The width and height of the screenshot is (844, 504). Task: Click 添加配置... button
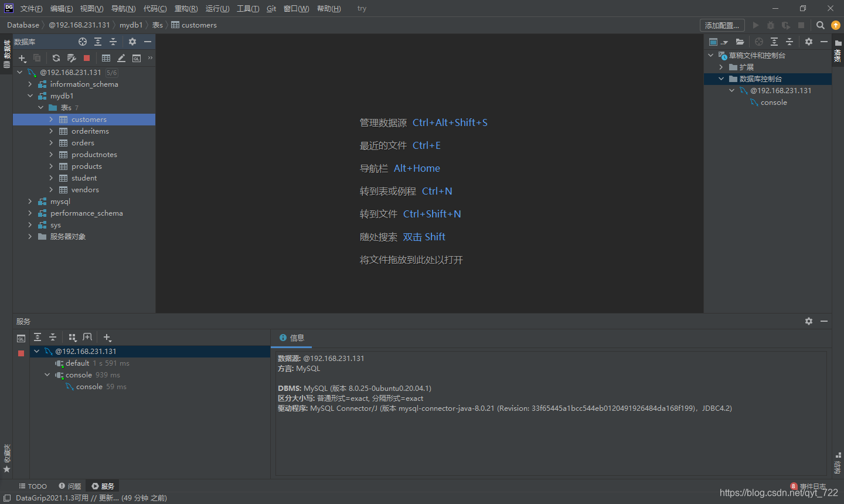point(722,25)
